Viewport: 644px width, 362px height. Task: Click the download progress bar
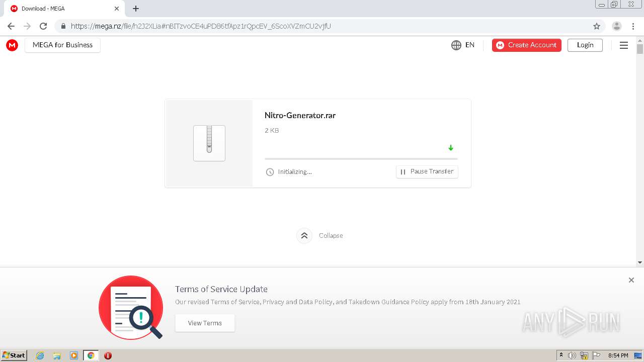(361, 159)
